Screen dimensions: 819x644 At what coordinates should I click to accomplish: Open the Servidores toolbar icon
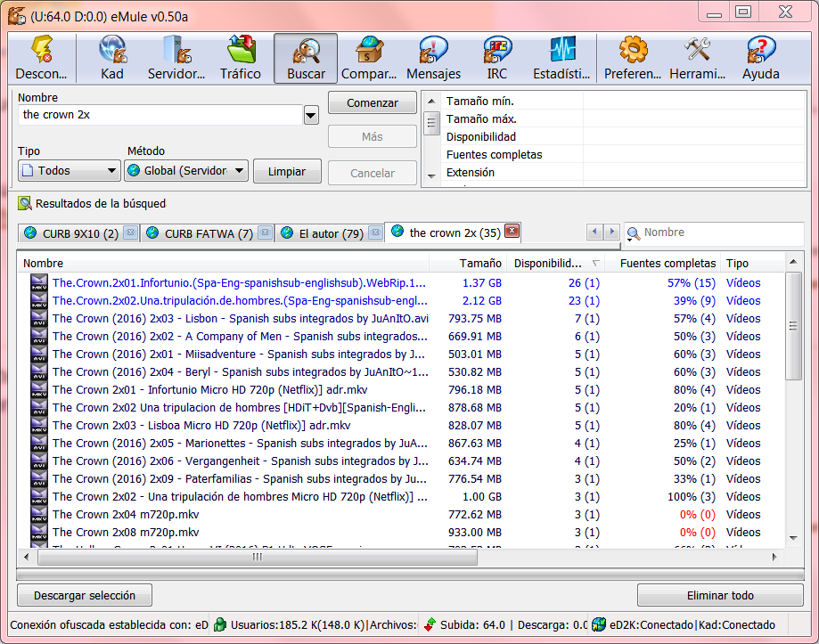point(176,58)
